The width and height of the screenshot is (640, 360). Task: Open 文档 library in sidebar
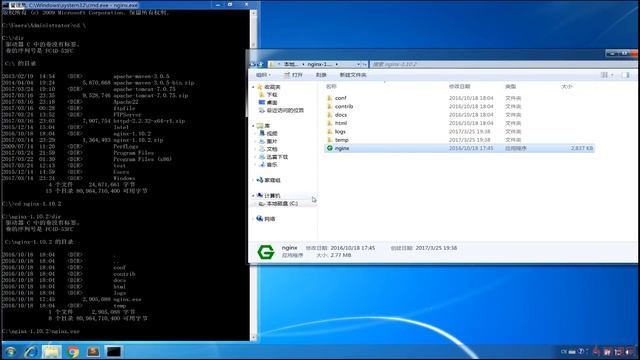[272, 149]
